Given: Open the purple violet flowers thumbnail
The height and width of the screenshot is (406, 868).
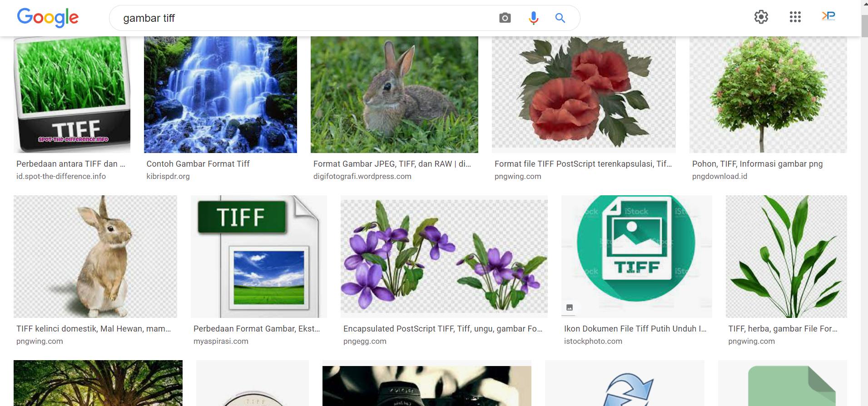Looking at the screenshot, I should (x=444, y=257).
